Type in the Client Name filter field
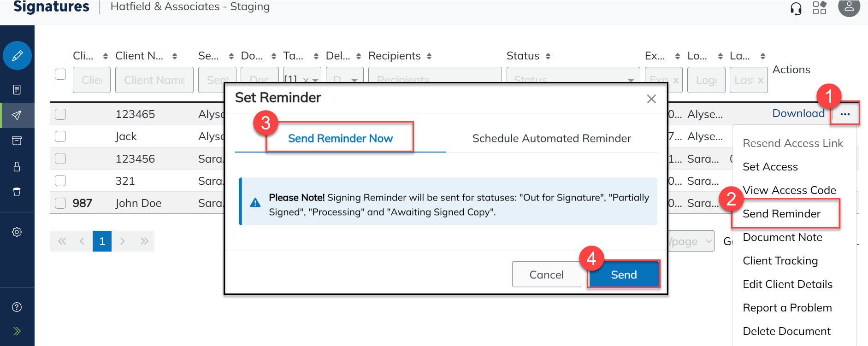The width and height of the screenshot is (868, 346). tap(154, 80)
